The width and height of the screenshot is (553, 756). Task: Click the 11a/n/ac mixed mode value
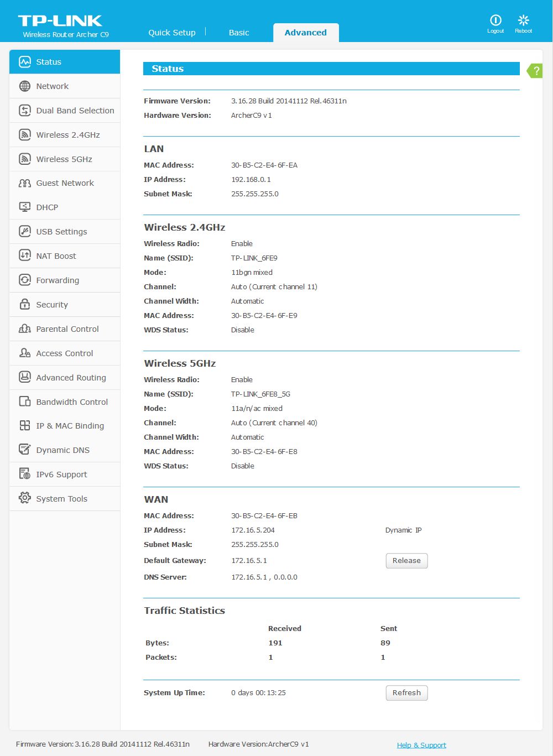[257, 409]
